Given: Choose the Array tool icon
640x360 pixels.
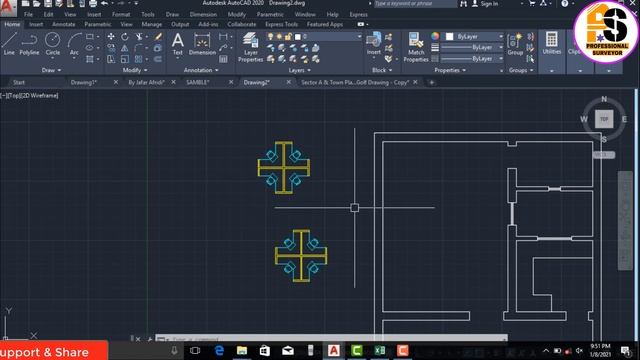Looking at the screenshot, I should pos(139,60).
